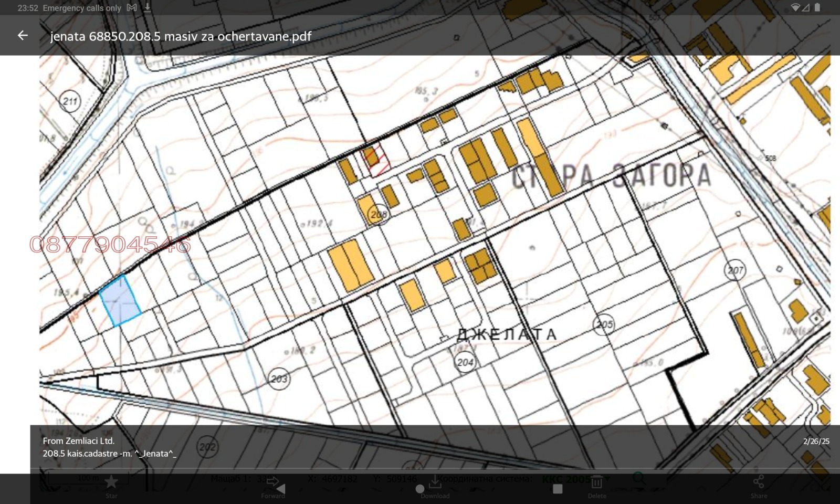Download the PDF file
This screenshot has width=840, height=504.
[435, 486]
